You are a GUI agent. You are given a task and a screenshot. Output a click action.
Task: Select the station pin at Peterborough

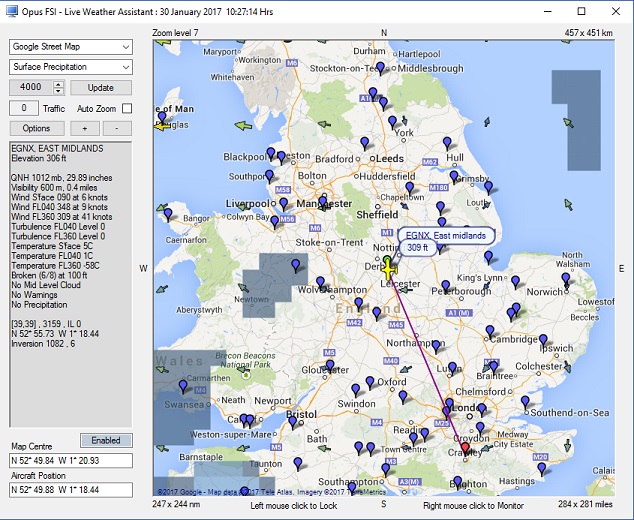446,286
